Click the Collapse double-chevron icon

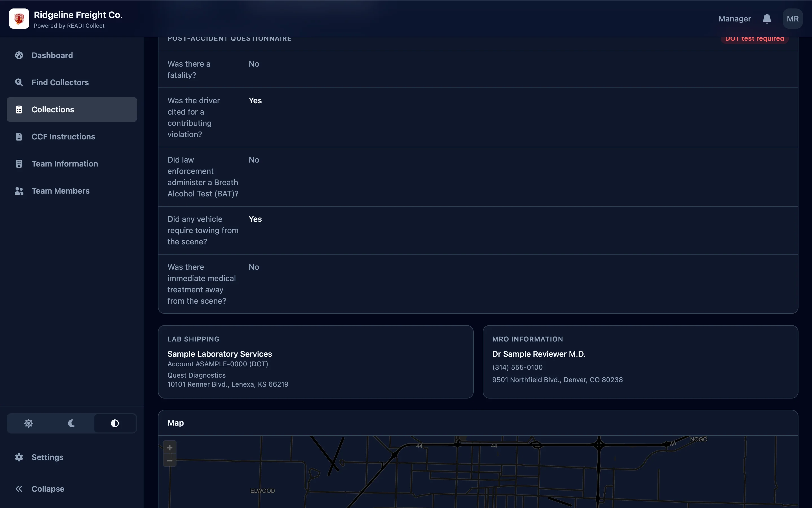pyautogui.click(x=19, y=489)
